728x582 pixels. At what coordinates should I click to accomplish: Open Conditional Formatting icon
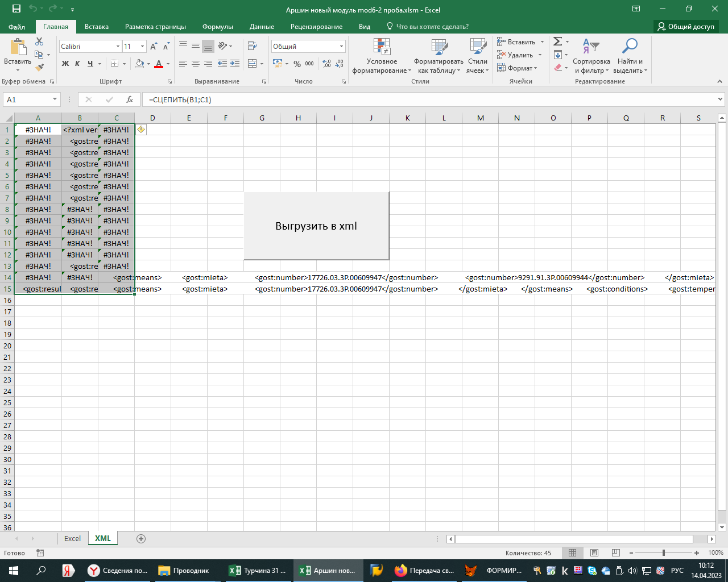click(x=382, y=47)
